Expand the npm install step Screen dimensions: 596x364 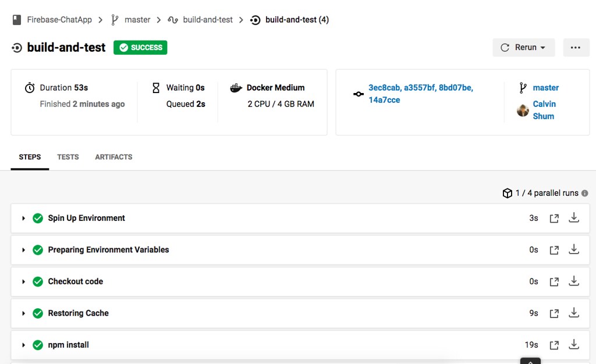pos(23,345)
